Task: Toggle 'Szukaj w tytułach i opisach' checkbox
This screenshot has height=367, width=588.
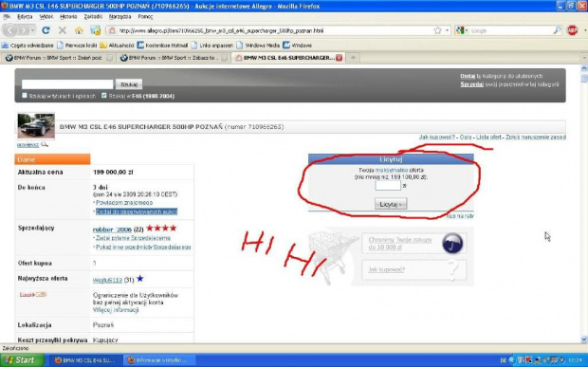Action: point(25,96)
